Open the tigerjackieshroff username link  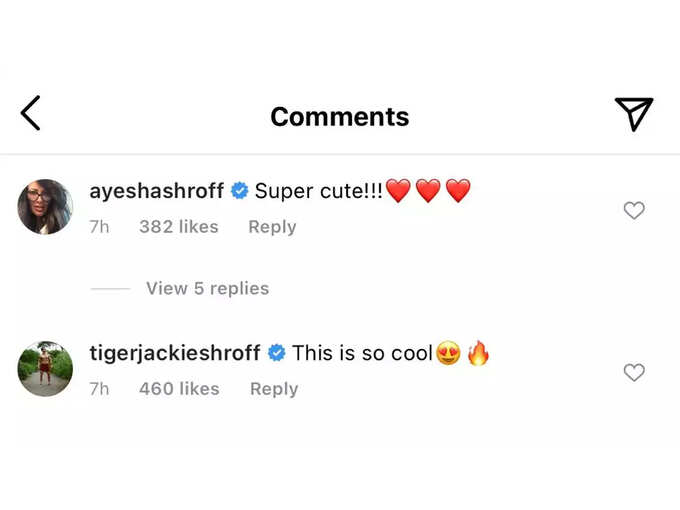(x=175, y=353)
